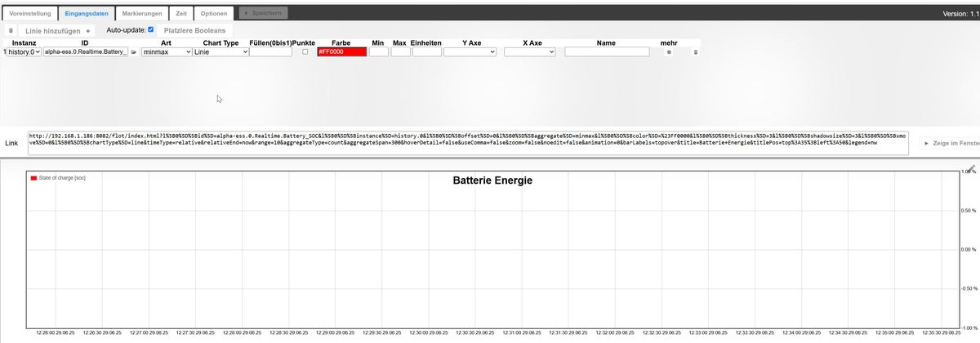Image resolution: width=980 pixels, height=343 pixels.
Task: Toggle the Punkte checkbox
Action: pyautogui.click(x=305, y=51)
